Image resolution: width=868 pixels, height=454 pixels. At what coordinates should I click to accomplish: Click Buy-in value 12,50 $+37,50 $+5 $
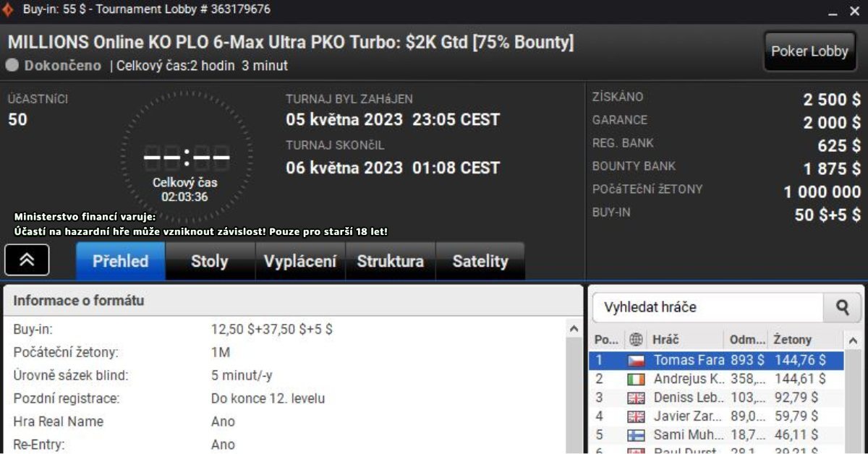pyautogui.click(x=272, y=330)
